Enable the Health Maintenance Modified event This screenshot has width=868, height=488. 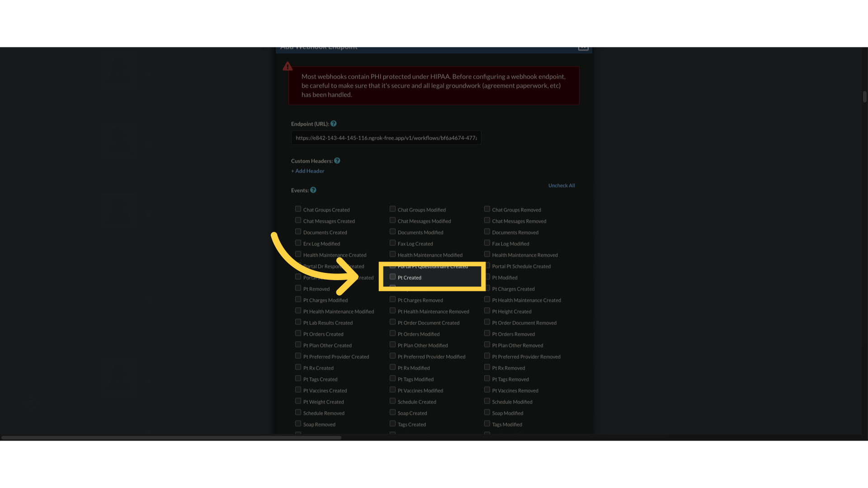[392, 254]
